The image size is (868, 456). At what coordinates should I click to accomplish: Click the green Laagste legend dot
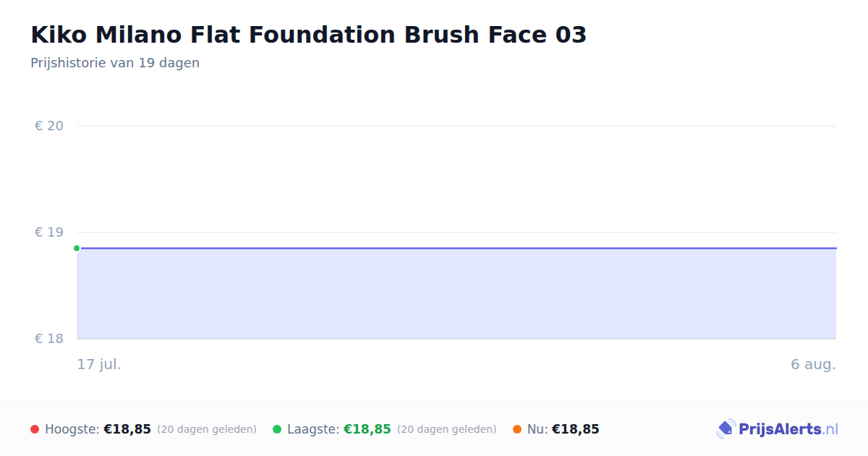pos(277,429)
